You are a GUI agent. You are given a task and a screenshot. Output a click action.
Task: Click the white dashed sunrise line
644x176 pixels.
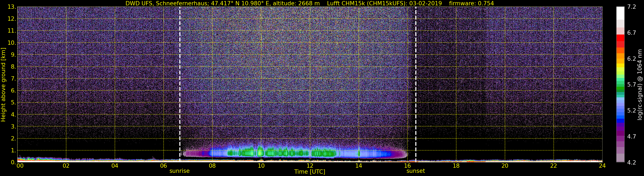click(180, 84)
